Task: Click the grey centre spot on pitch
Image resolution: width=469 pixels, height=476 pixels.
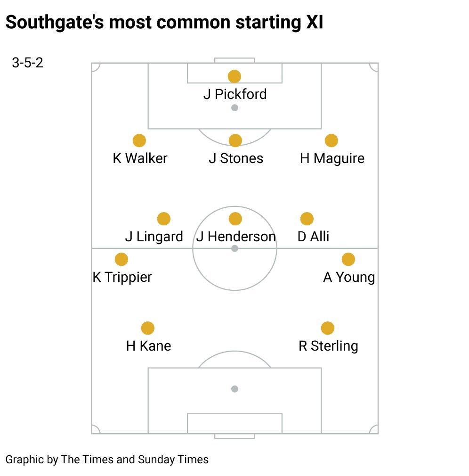Action: point(234,248)
